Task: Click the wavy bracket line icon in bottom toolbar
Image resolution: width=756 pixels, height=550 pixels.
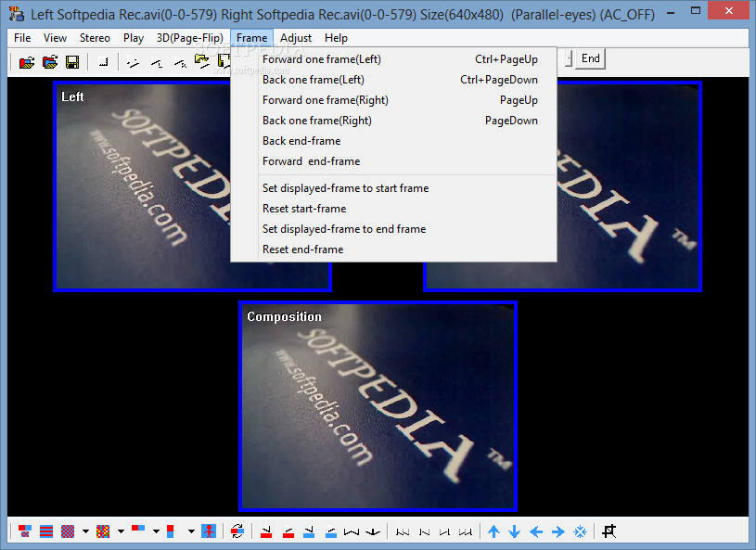Action: [x=352, y=531]
